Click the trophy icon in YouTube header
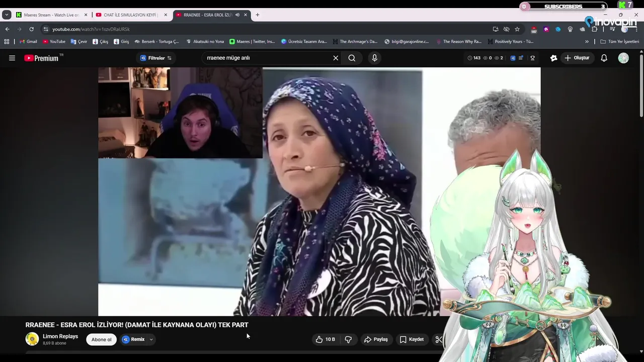The height and width of the screenshot is (362, 644). [x=532, y=58]
